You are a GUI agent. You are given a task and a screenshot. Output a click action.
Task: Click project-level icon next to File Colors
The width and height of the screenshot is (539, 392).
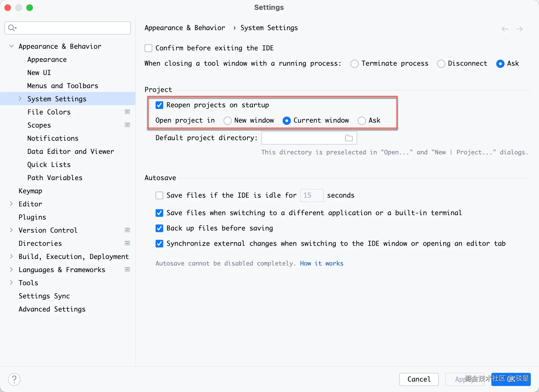pyautogui.click(x=127, y=112)
